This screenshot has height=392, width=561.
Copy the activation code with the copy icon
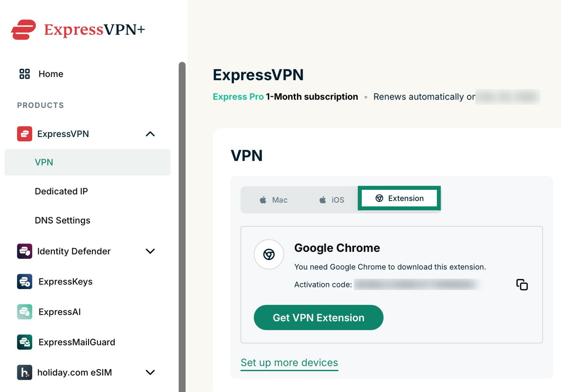(x=522, y=285)
